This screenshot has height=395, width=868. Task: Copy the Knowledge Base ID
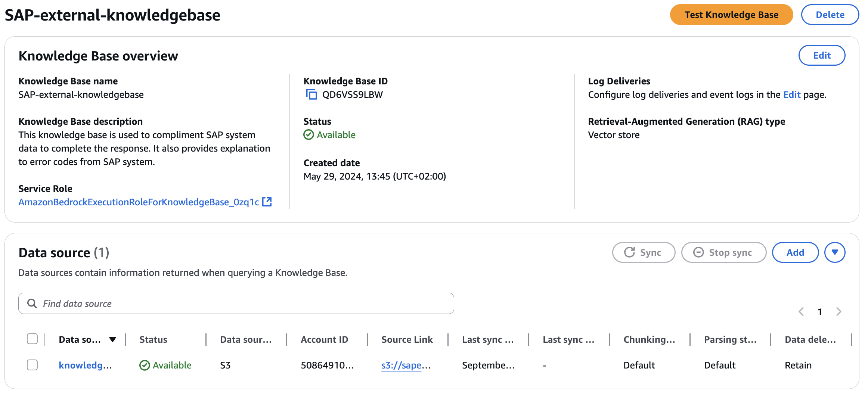(x=311, y=94)
